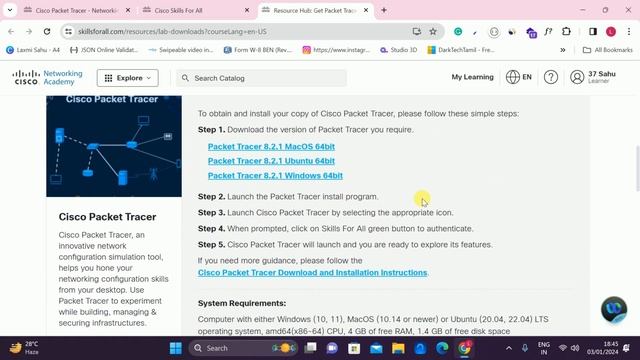640x360 pixels.
Task: Click in the Search Catalog field
Action: point(261,78)
